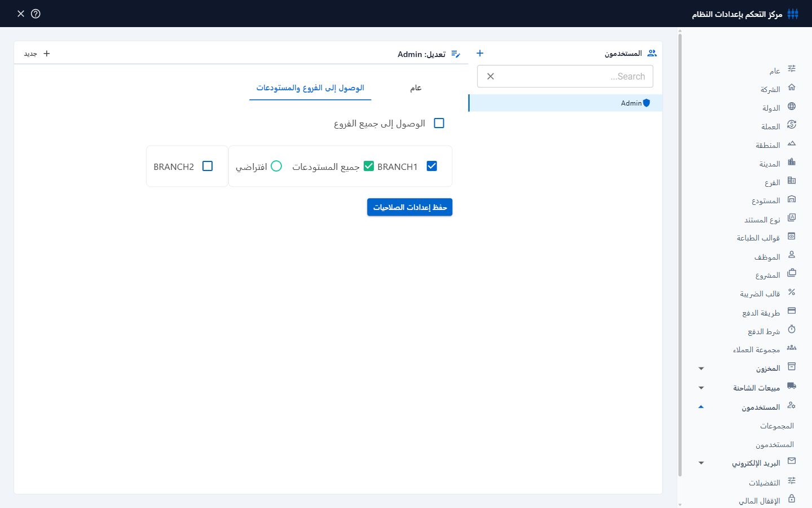Select the Admin user row

point(566,103)
